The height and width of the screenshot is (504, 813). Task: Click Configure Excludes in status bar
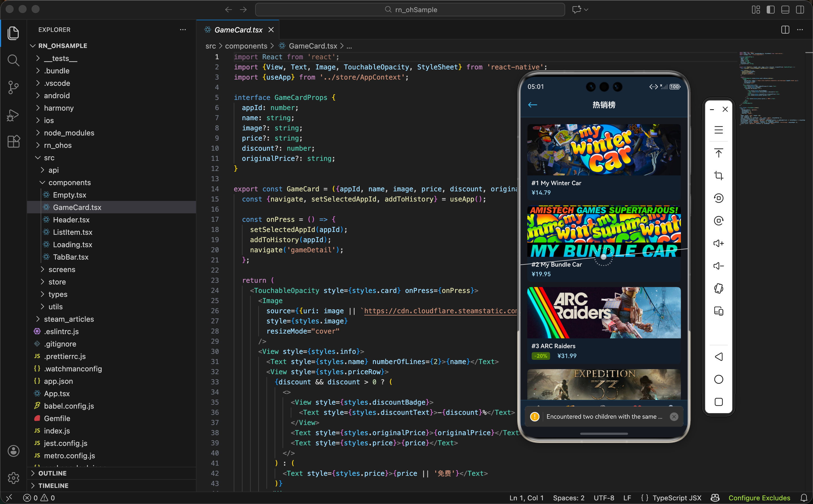click(759, 498)
